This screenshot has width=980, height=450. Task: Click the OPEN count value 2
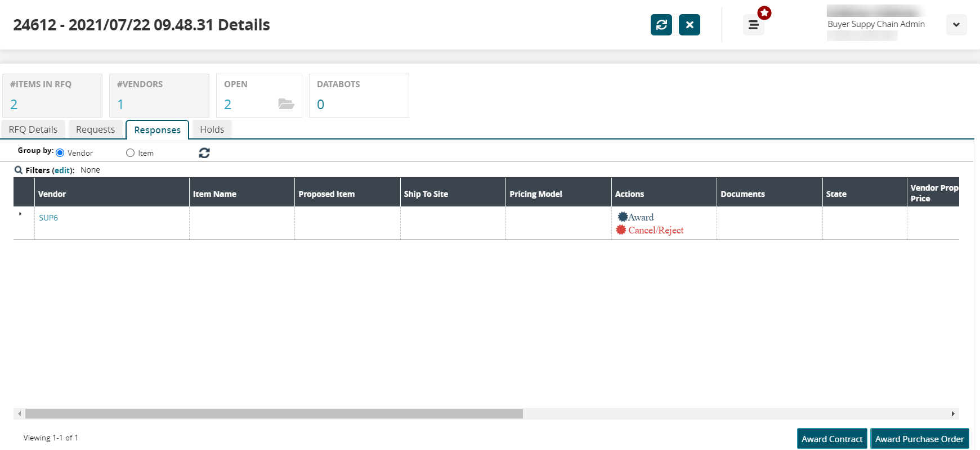(228, 105)
